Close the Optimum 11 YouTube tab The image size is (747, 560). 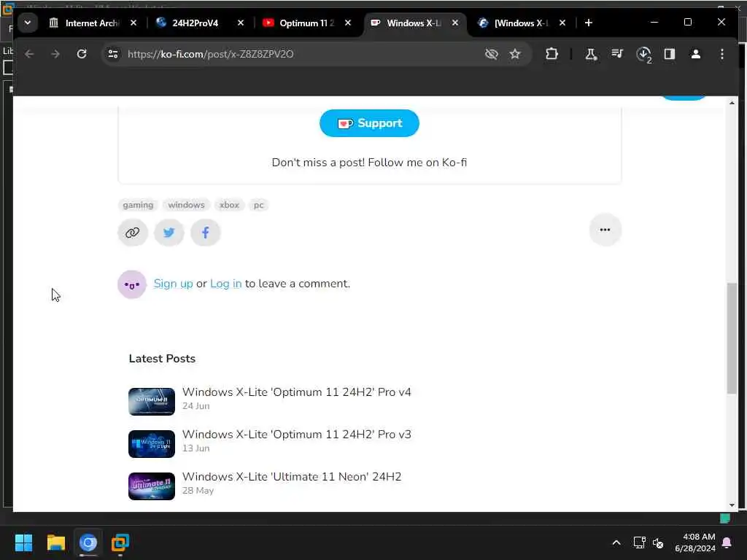pyautogui.click(x=348, y=23)
